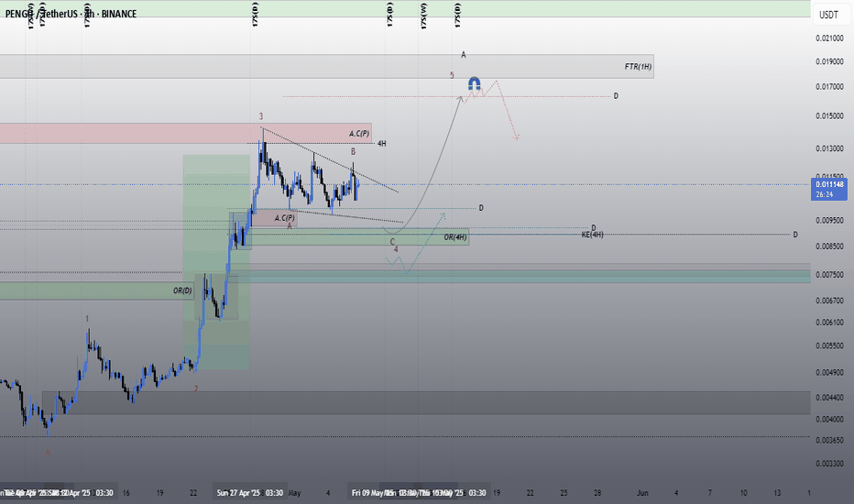Click the 0.006100 price axis label
The width and height of the screenshot is (854, 504).
coord(829,323)
